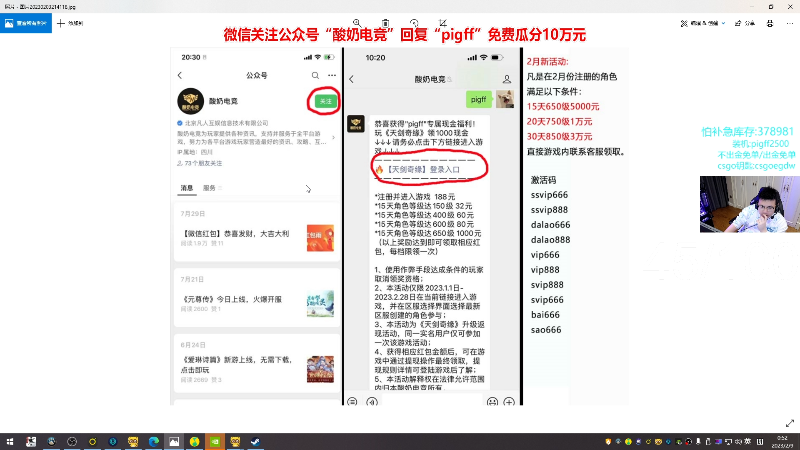Click the network icon in the system tray
The height and width of the screenshot is (450, 800).
click(x=728, y=442)
